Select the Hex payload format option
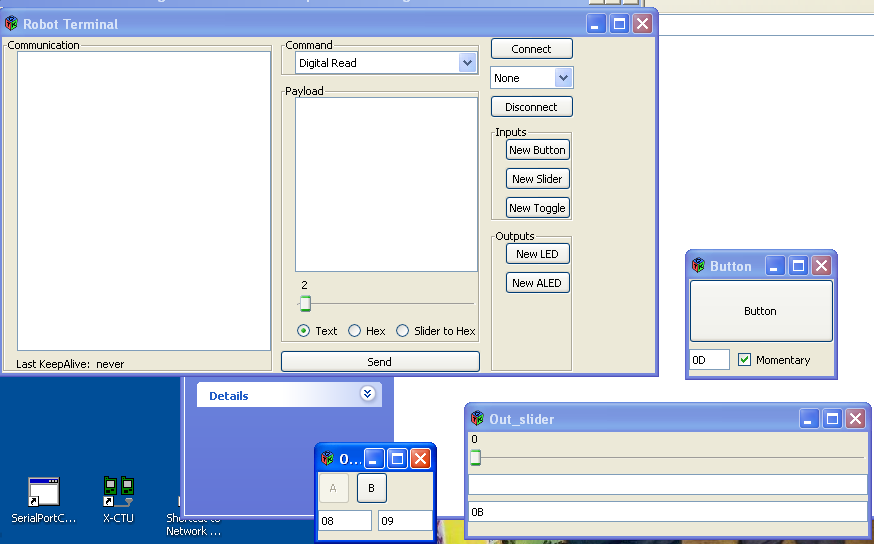 354,331
